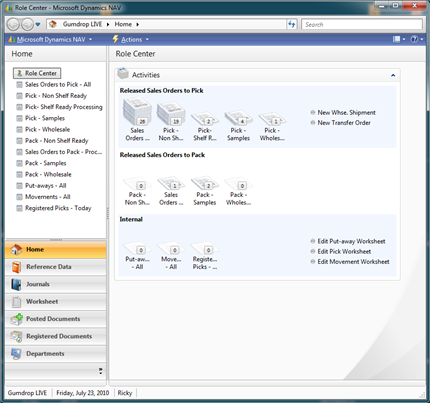
Task: Select Put-aways - All list
Action: pyautogui.click(x=46, y=186)
